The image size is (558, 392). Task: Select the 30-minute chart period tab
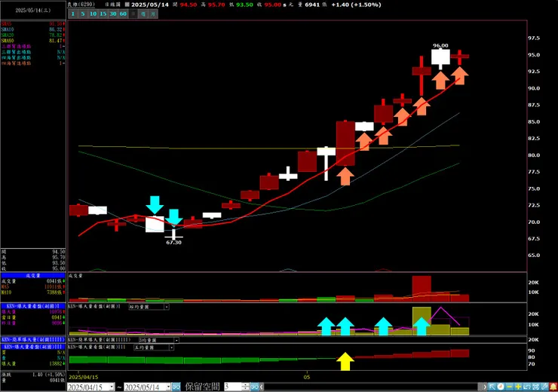(113, 14)
